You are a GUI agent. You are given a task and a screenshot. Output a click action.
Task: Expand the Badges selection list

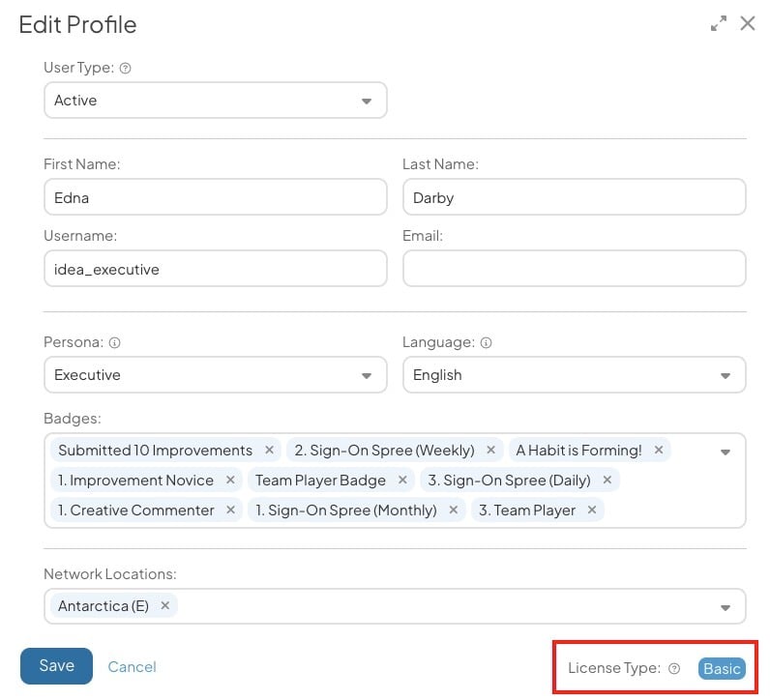726,452
